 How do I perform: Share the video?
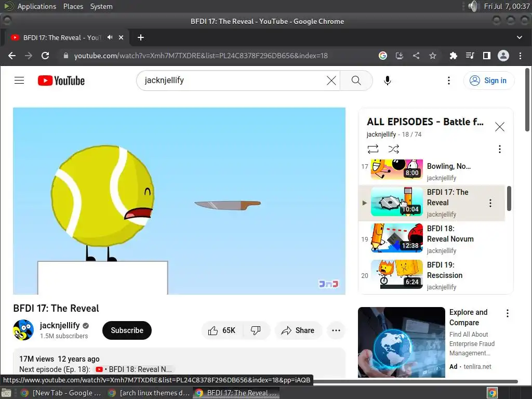(x=298, y=330)
